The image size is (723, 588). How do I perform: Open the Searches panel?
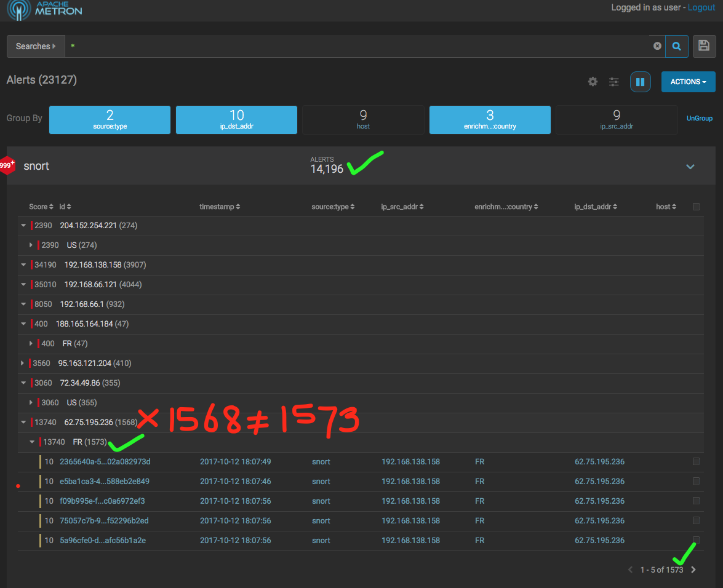click(x=36, y=46)
